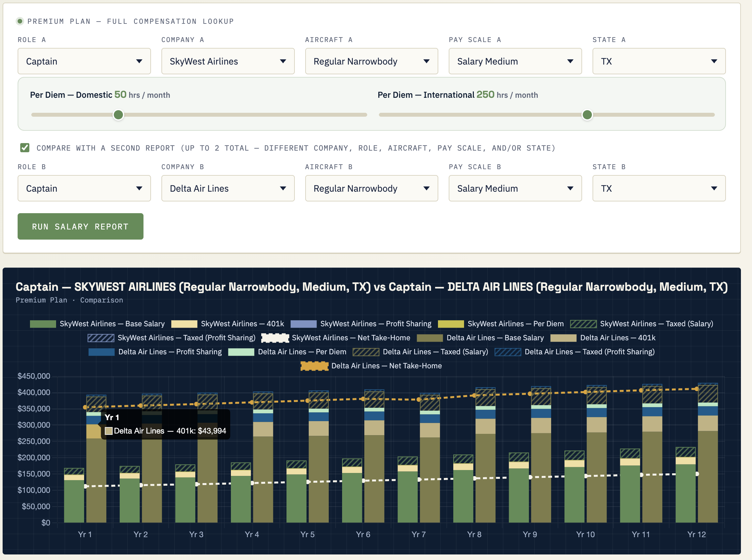The height and width of the screenshot is (560, 752).
Task: Click the Yr 5 x-axis label
Action: pos(307,534)
